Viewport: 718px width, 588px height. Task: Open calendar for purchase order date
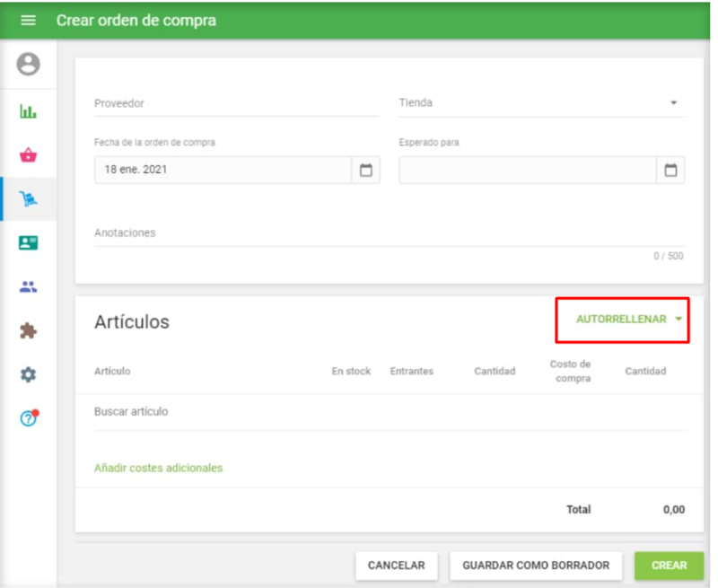[365, 170]
